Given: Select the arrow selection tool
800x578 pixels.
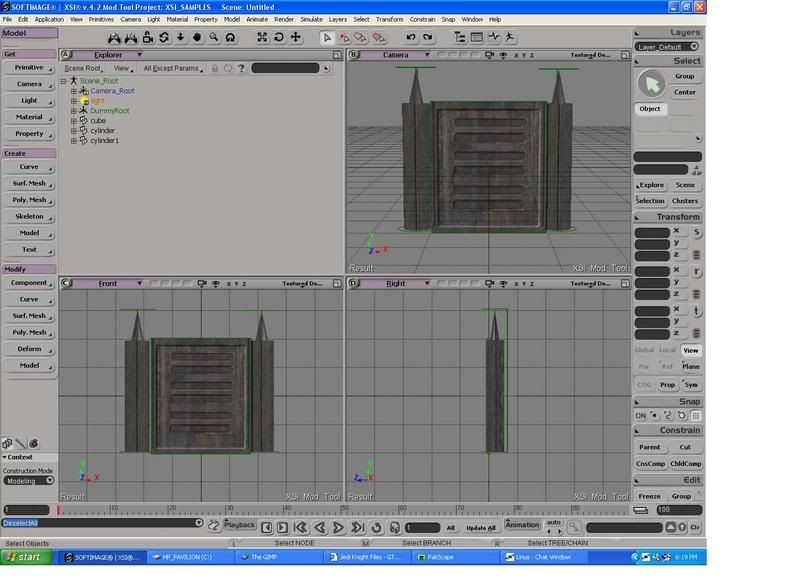Looking at the screenshot, I should [327, 38].
